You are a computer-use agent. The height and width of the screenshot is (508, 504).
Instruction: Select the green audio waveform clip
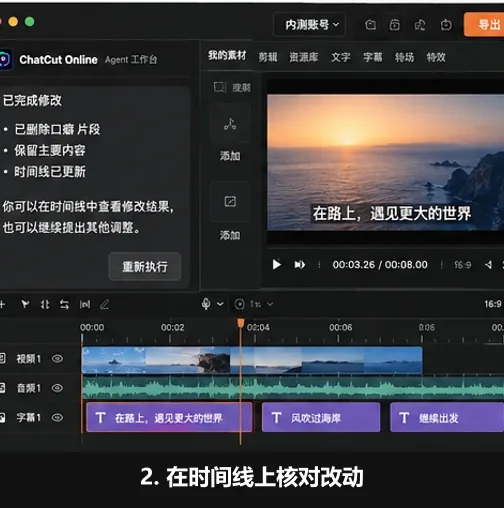coord(293,388)
